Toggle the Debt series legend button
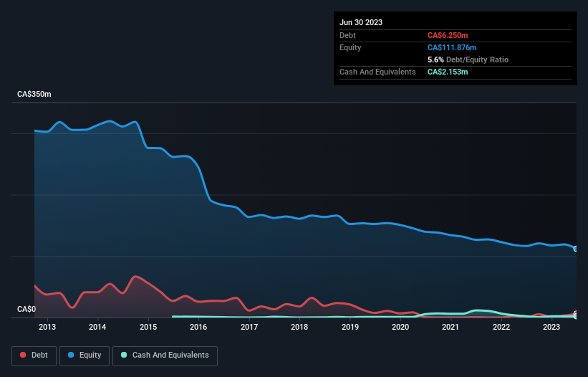 point(34,355)
